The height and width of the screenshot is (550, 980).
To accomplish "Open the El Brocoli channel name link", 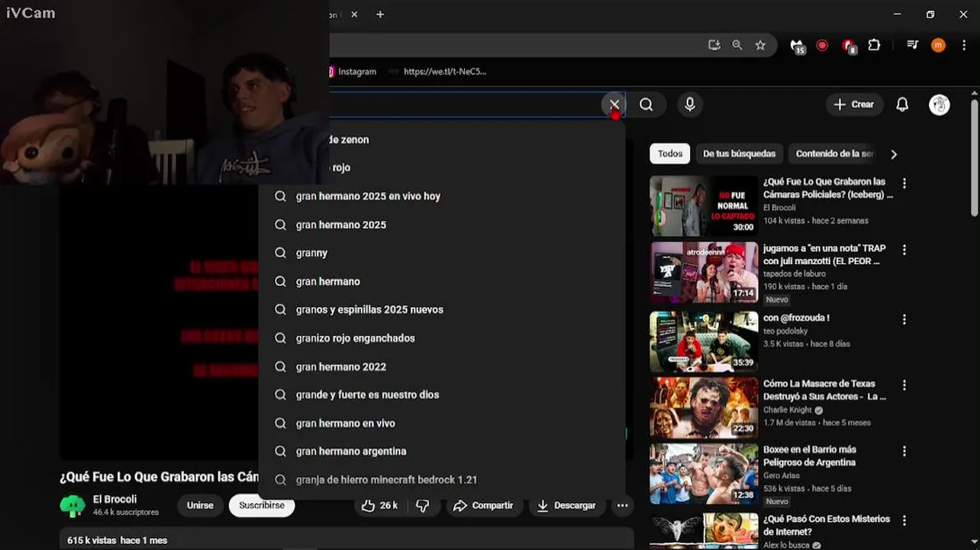I will tap(114, 500).
